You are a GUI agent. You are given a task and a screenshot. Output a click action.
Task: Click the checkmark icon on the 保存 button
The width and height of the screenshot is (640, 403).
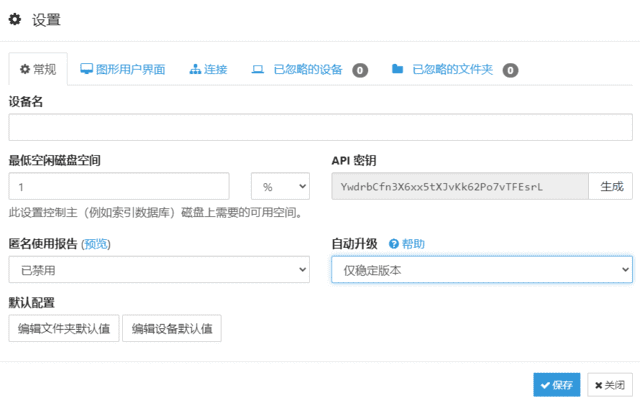[x=544, y=385]
